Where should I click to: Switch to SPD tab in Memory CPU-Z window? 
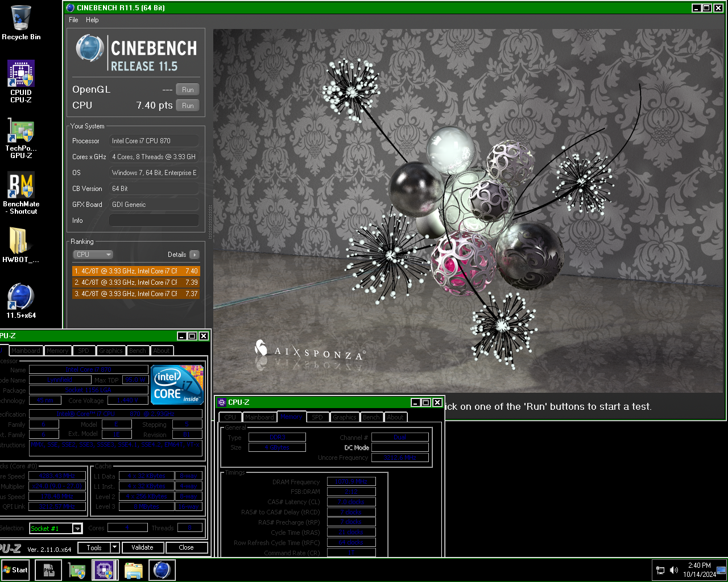pos(317,417)
